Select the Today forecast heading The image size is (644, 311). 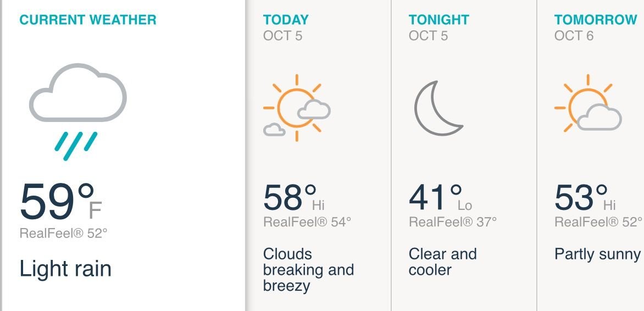tap(286, 20)
